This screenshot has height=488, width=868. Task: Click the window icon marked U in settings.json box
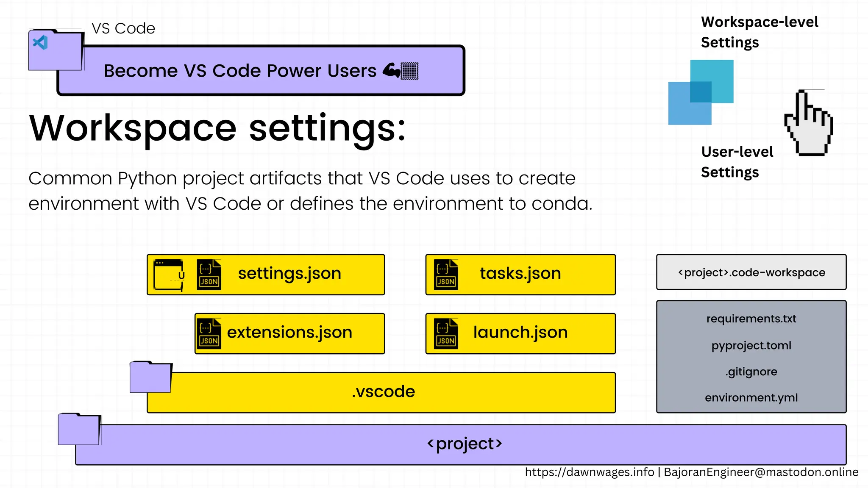click(x=169, y=275)
